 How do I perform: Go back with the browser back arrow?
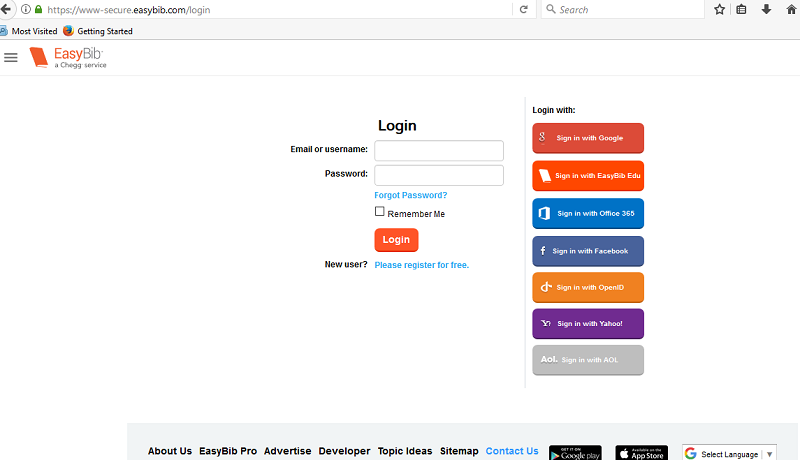click(6, 9)
